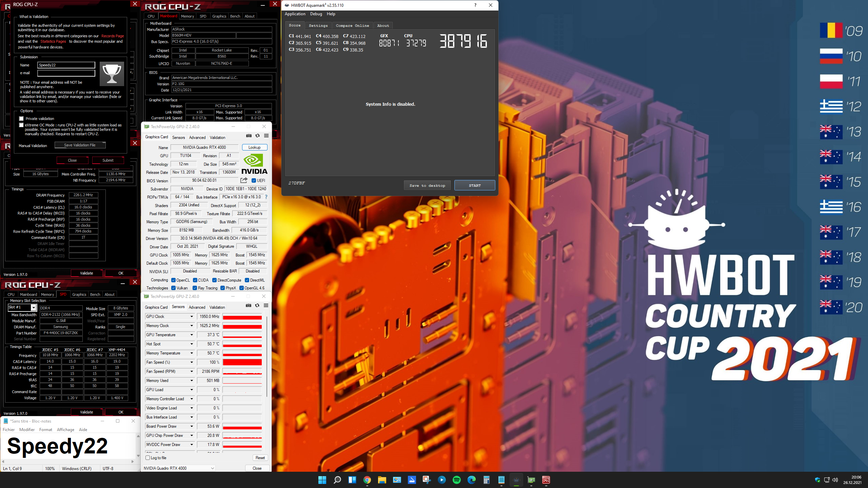The height and width of the screenshot is (488, 868).
Task: Click the Aquamark help question mark button
Action: (x=475, y=5)
